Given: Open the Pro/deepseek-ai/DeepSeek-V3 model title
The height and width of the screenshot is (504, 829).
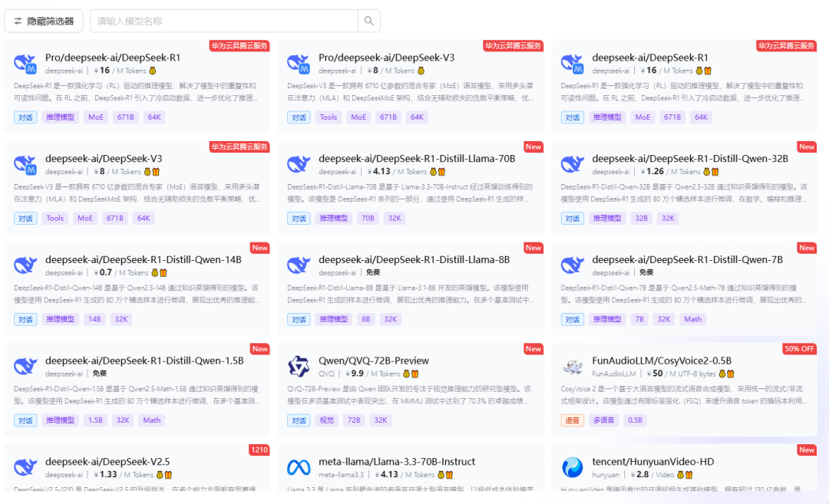Looking at the screenshot, I should point(386,58).
